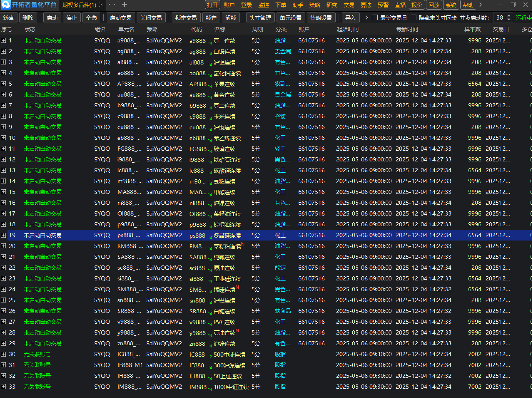Click the 头寸管理 button

click(260, 18)
